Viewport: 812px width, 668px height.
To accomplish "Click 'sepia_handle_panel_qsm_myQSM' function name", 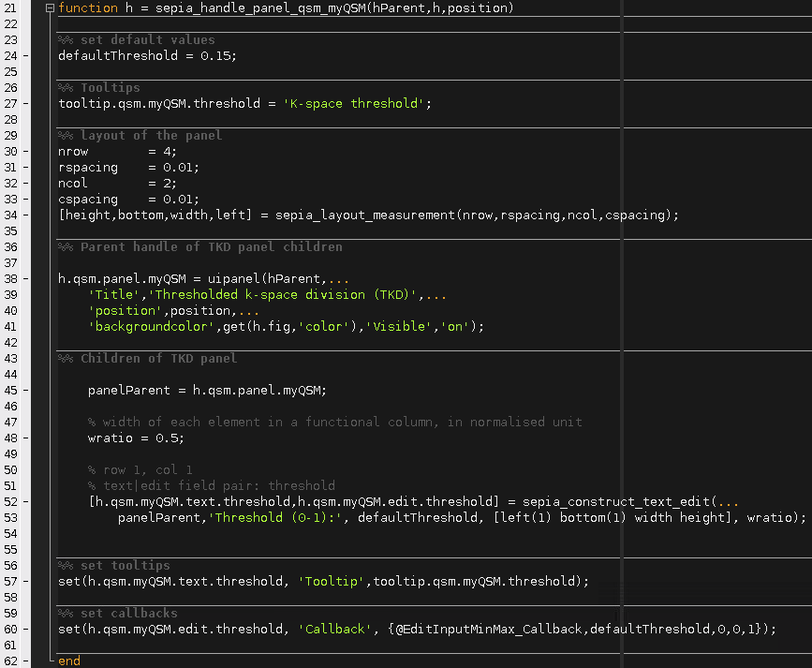I will pos(260,7).
